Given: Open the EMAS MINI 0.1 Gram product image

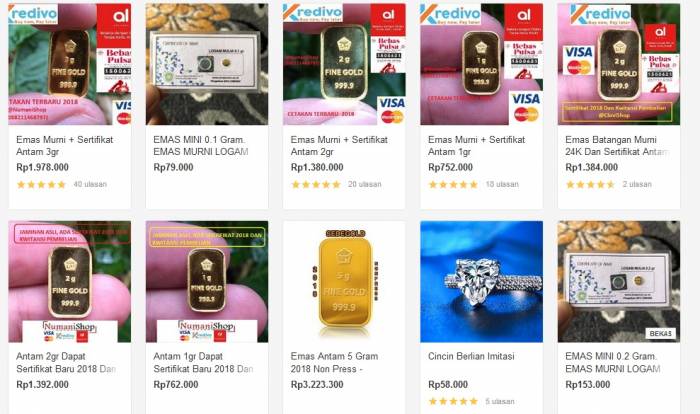Looking at the screenshot, I should pos(207,64).
